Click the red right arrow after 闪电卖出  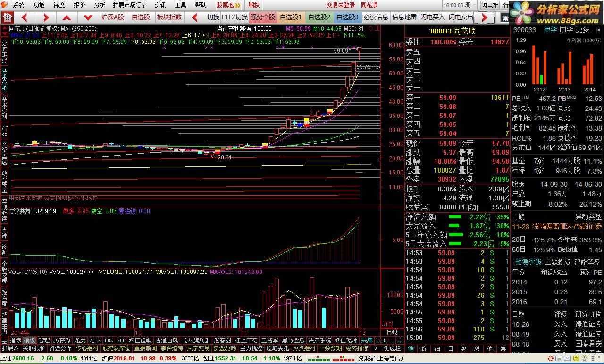click(485, 17)
